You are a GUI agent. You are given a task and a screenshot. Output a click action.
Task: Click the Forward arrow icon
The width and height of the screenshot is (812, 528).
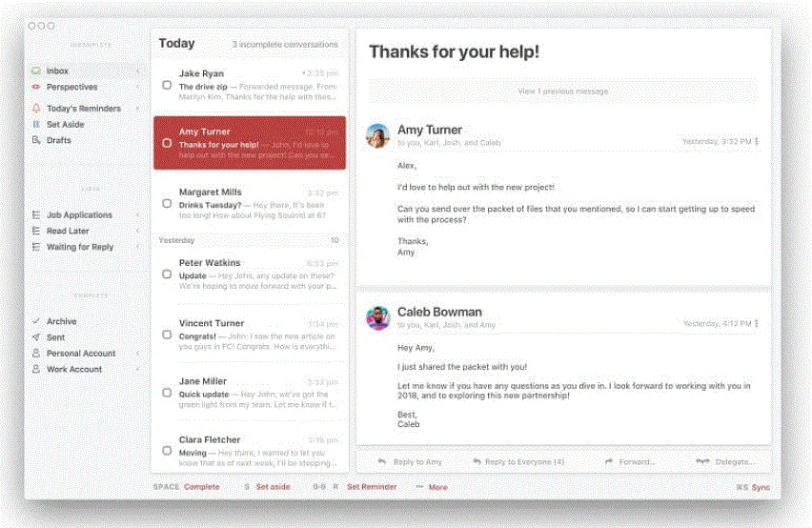point(609,461)
